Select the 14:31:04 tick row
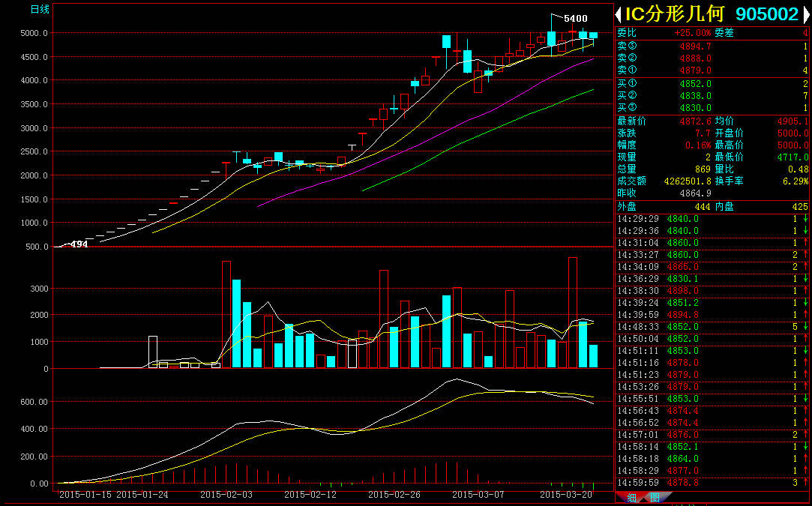This screenshot has height=506, width=812. click(x=712, y=243)
